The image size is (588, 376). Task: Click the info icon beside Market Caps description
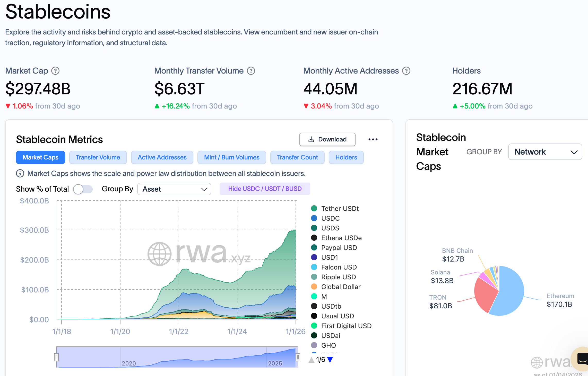(20, 174)
